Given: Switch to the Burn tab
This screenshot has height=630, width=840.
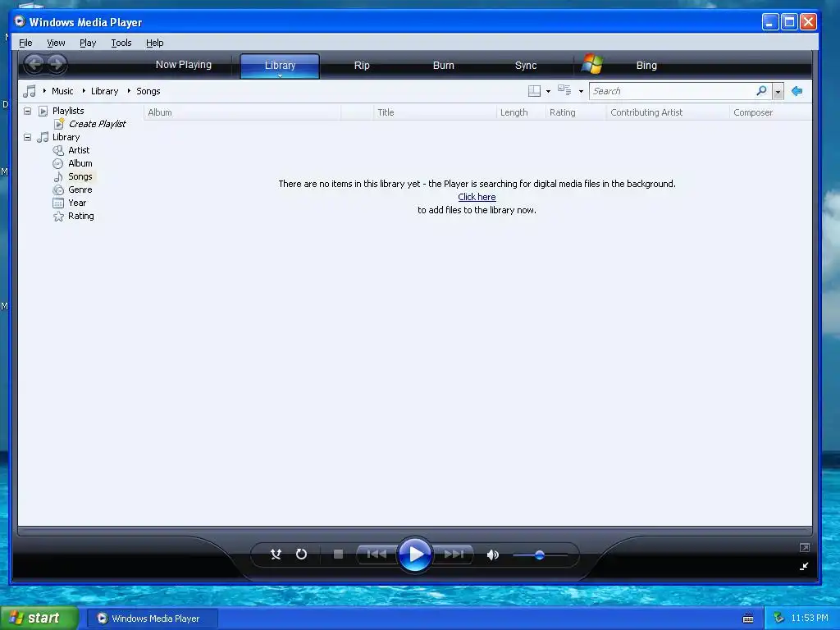Looking at the screenshot, I should click(444, 66).
